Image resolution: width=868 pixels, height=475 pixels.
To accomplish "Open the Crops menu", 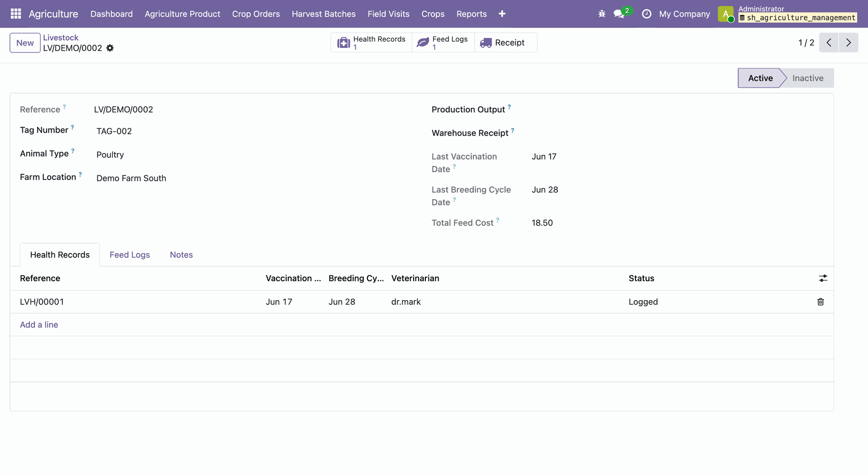I will click(x=433, y=14).
